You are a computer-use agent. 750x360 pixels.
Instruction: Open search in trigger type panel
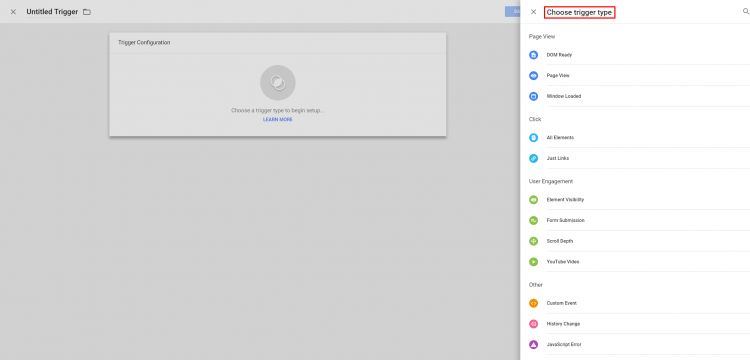click(746, 12)
